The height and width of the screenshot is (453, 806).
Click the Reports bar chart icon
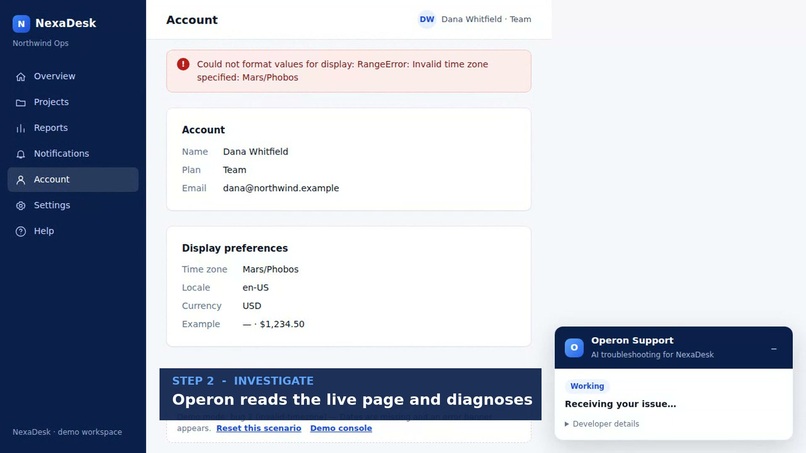21,128
